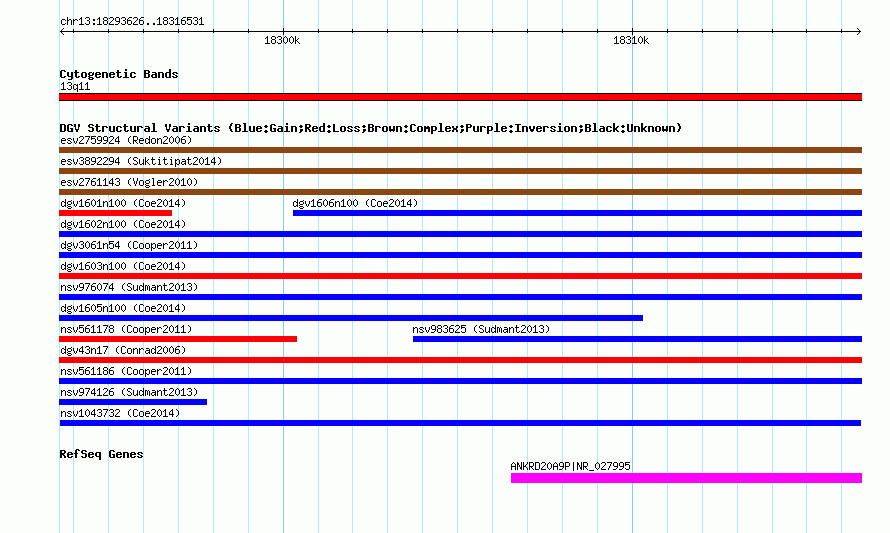
Task: Select the 13q11 band label
Action: [x=75, y=86]
